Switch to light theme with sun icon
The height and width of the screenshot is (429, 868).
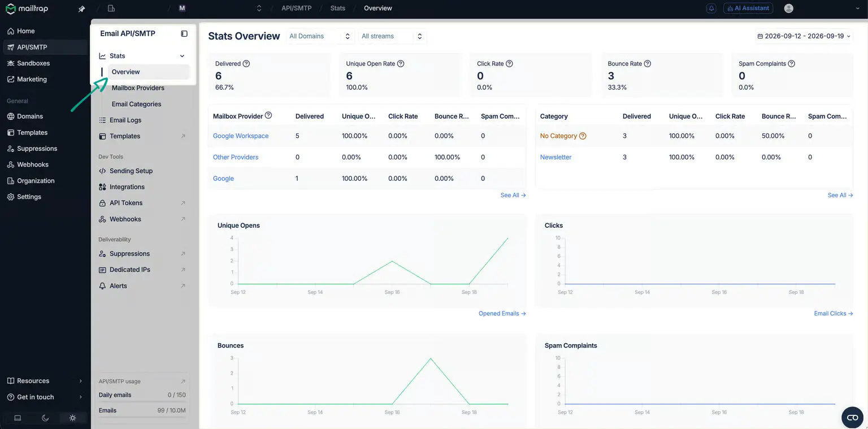[x=72, y=418]
